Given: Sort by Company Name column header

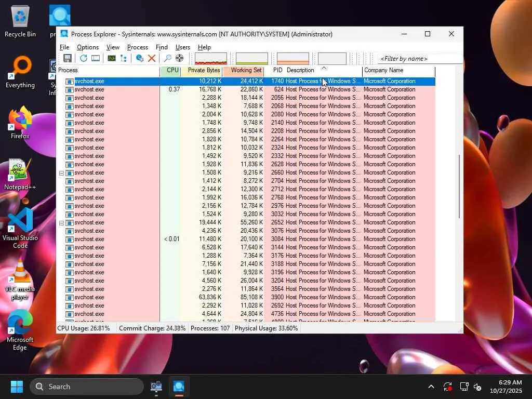Looking at the screenshot, I should click(x=399, y=70).
